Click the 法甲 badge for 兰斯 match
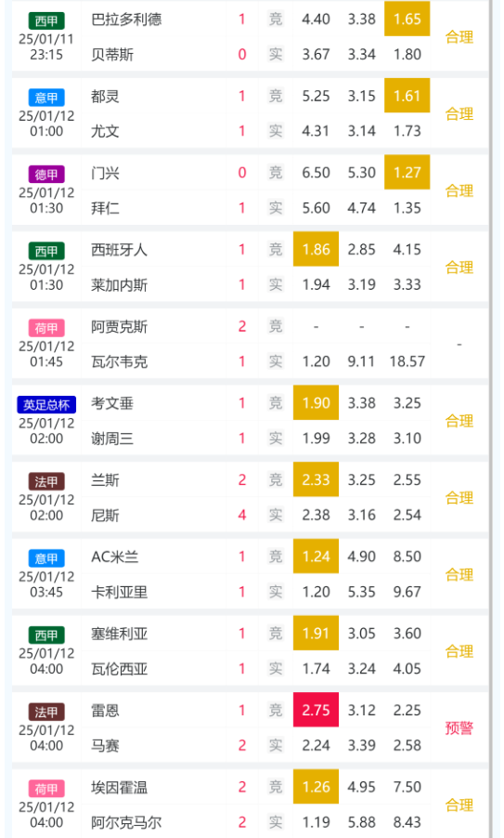The image size is (504, 838). (x=46, y=481)
